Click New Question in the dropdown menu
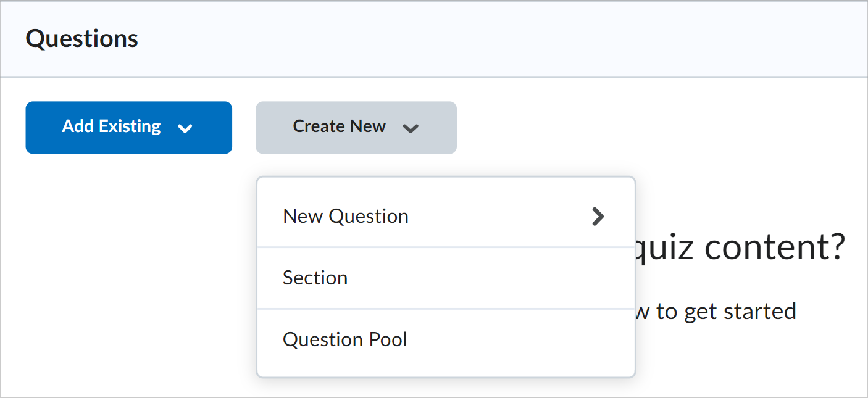 pyautogui.click(x=345, y=216)
